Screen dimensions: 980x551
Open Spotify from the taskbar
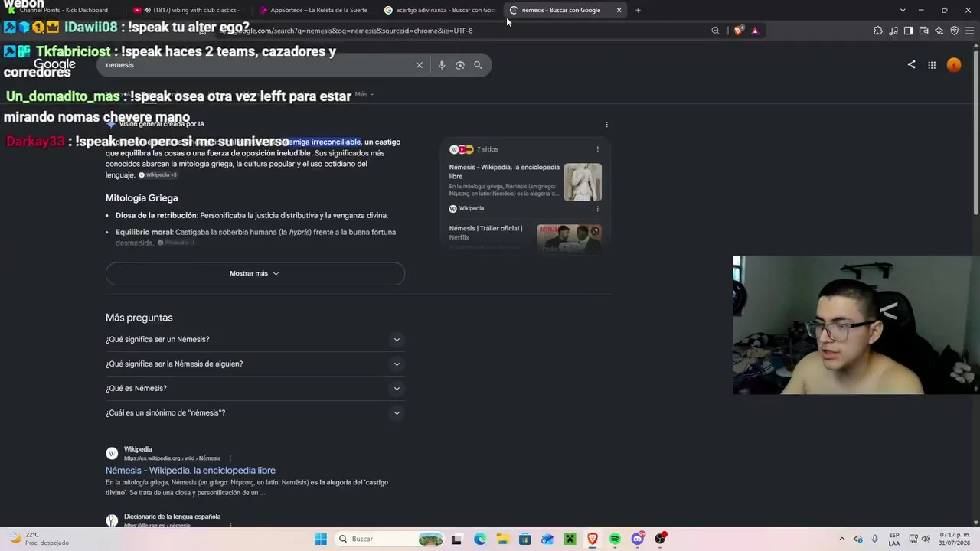point(615,539)
